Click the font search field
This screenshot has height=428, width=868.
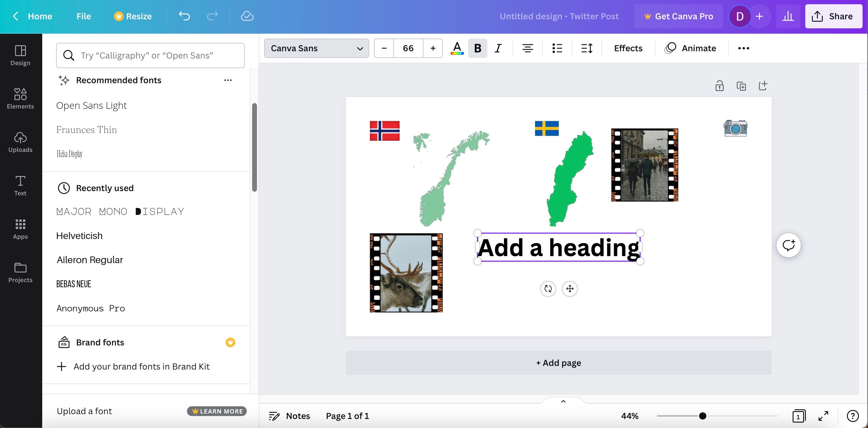click(150, 55)
